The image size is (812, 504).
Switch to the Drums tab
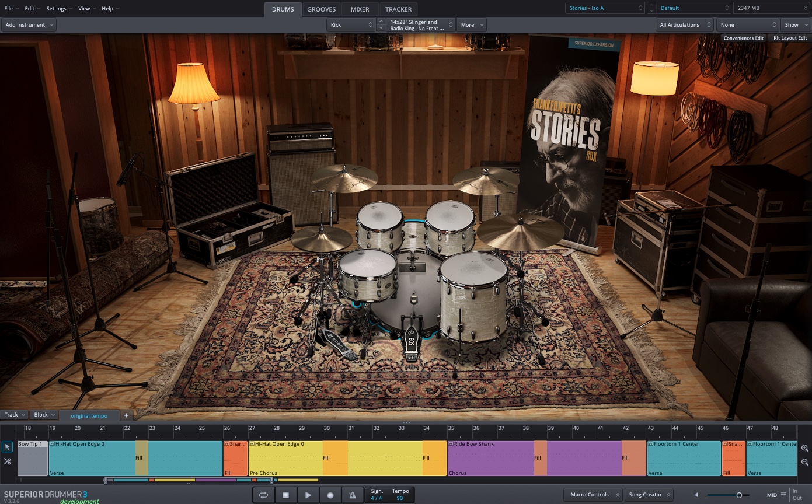pyautogui.click(x=283, y=9)
